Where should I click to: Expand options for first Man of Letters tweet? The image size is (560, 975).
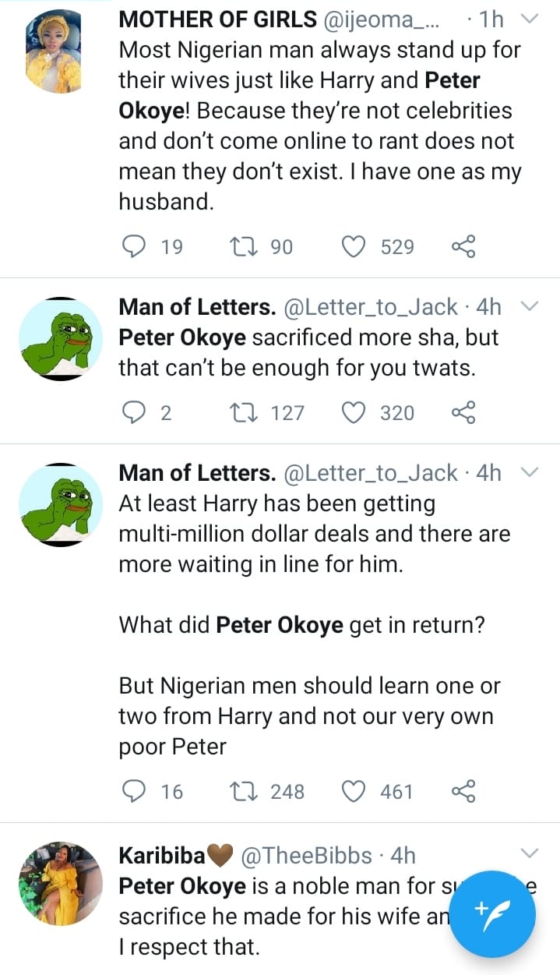(x=530, y=307)
